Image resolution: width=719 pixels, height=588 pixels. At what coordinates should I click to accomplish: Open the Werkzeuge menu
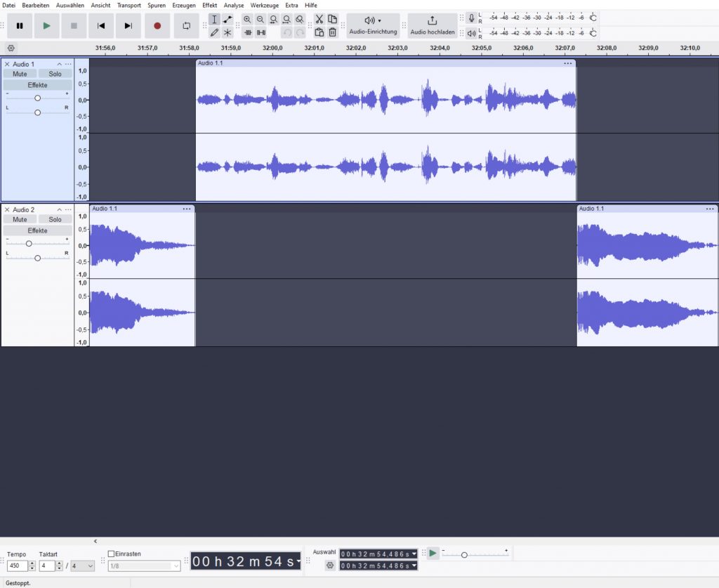[264, 5]
